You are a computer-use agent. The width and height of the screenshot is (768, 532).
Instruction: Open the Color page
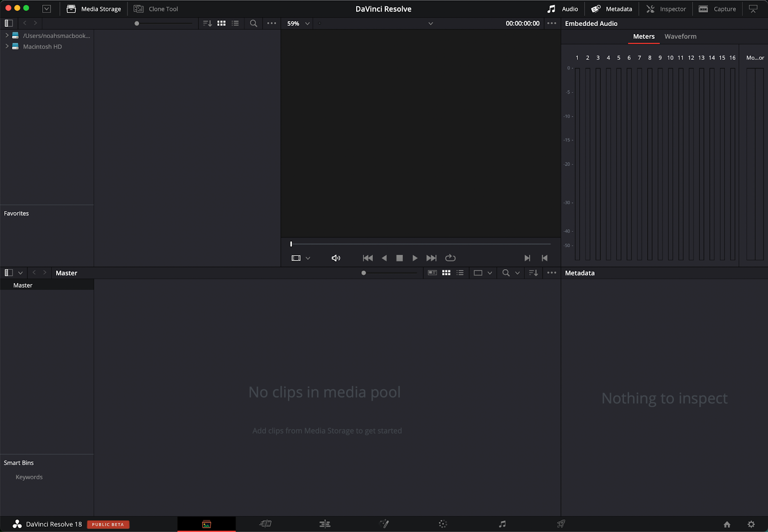[x=443, y=524]
